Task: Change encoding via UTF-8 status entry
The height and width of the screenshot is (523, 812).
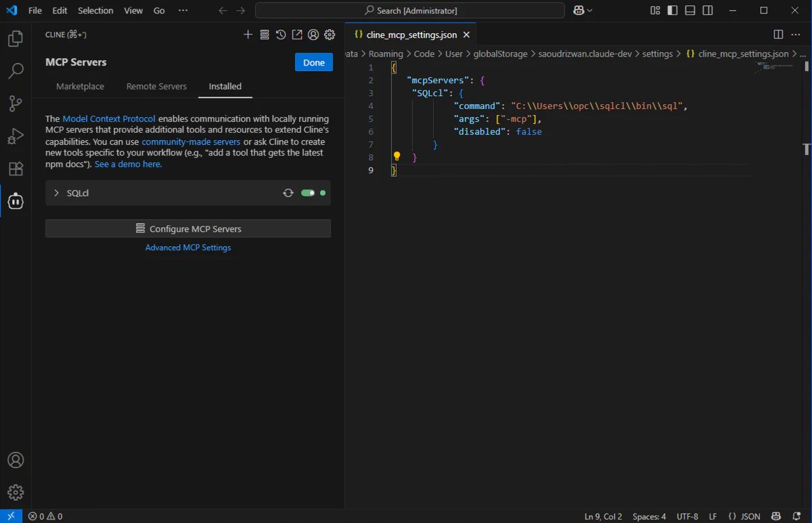Action: pos(687,516)
